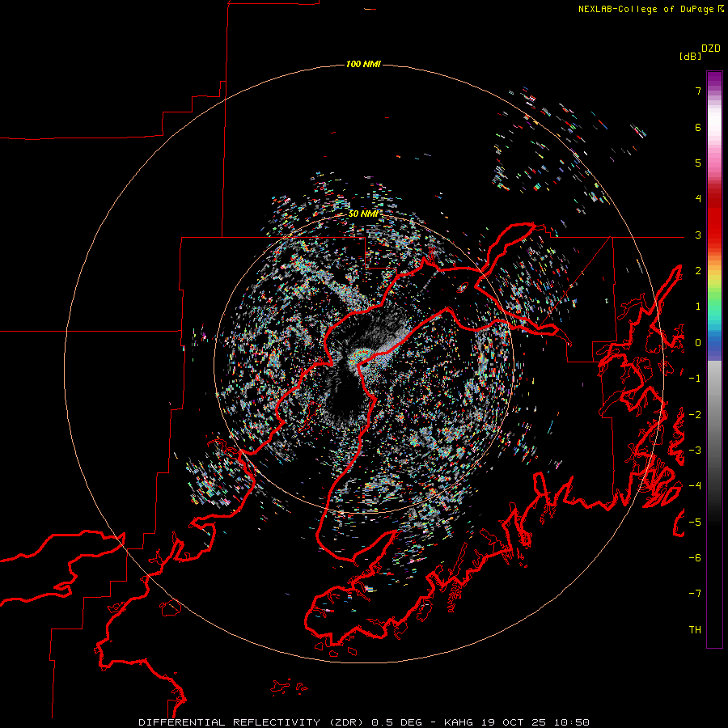Click the -3 value on color scale
The width and height of the screenshot is (728, 728).
tap(695, 451)
